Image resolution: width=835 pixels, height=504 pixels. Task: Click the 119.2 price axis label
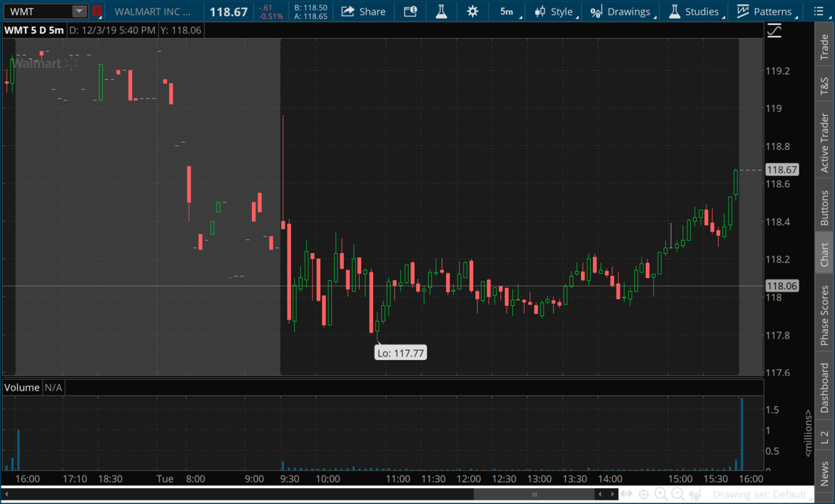tap(777, 71)
